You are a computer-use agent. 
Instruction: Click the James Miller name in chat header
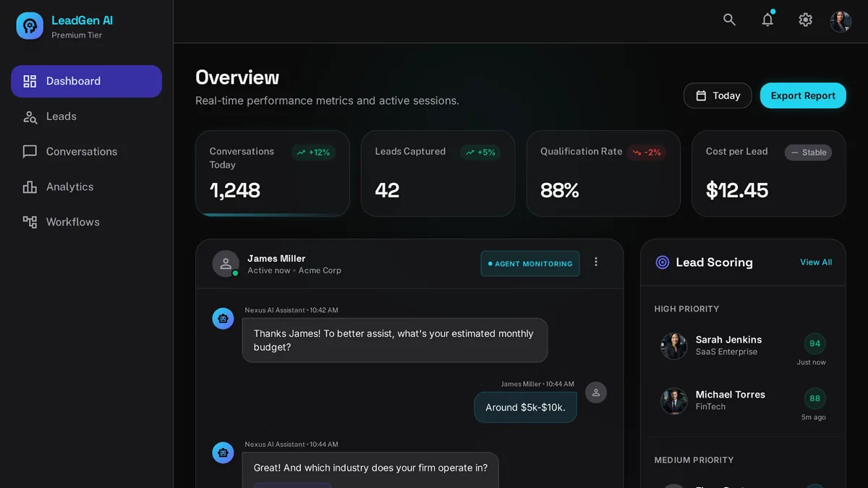click(x=276, y=258)
